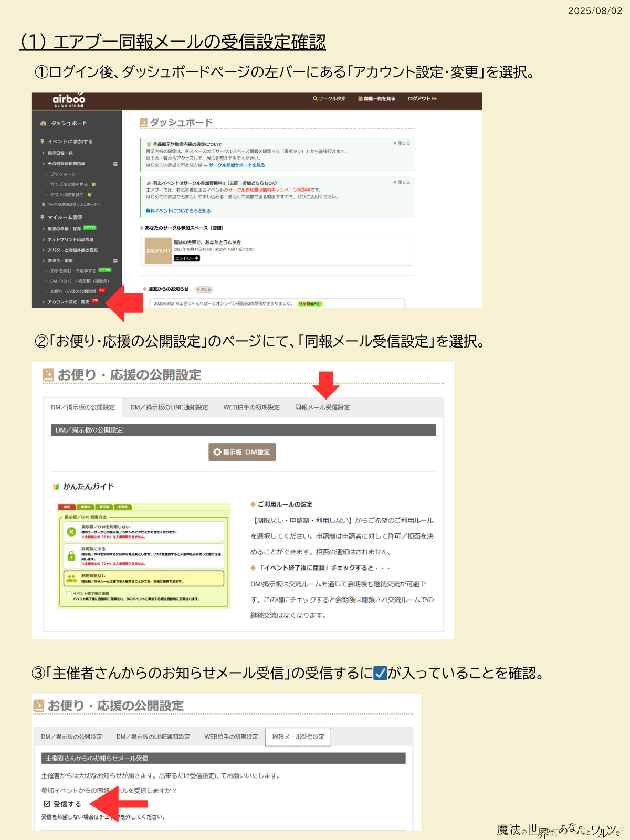This screenshot has height=840, width=630.
Task: Click the gear icon on 掲示板/DM設定 button
Action: pyautogui.click(x=217, y=452)
